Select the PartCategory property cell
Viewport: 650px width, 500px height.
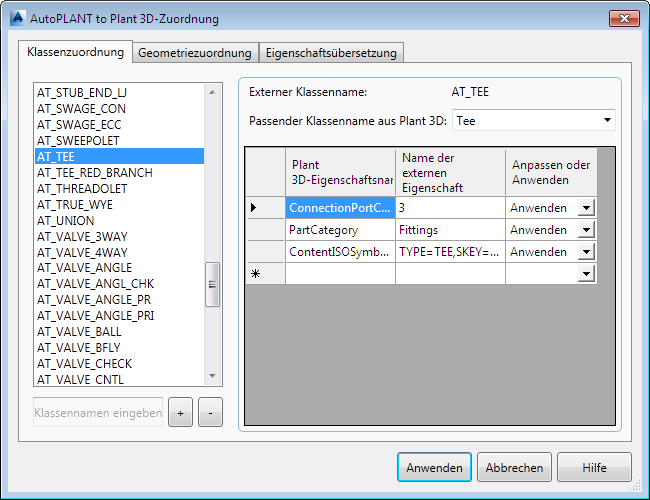[x=340, y=230]
